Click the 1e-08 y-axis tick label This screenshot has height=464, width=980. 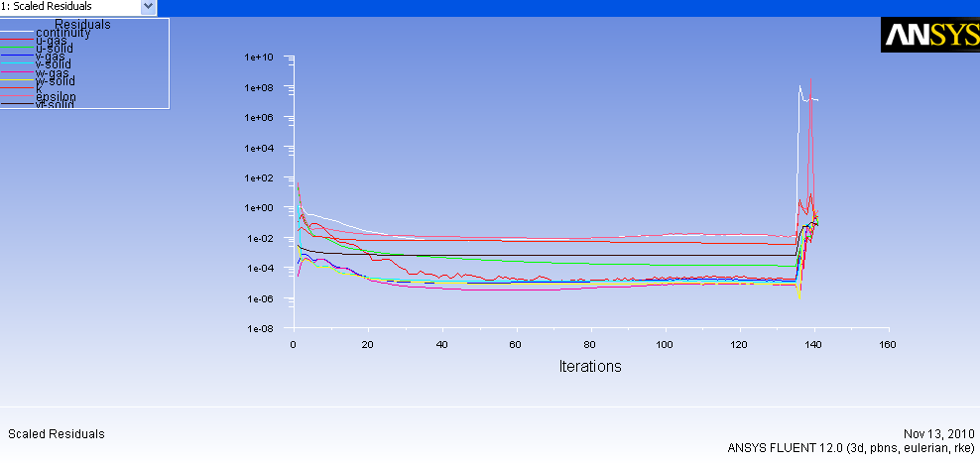[258, 328]
